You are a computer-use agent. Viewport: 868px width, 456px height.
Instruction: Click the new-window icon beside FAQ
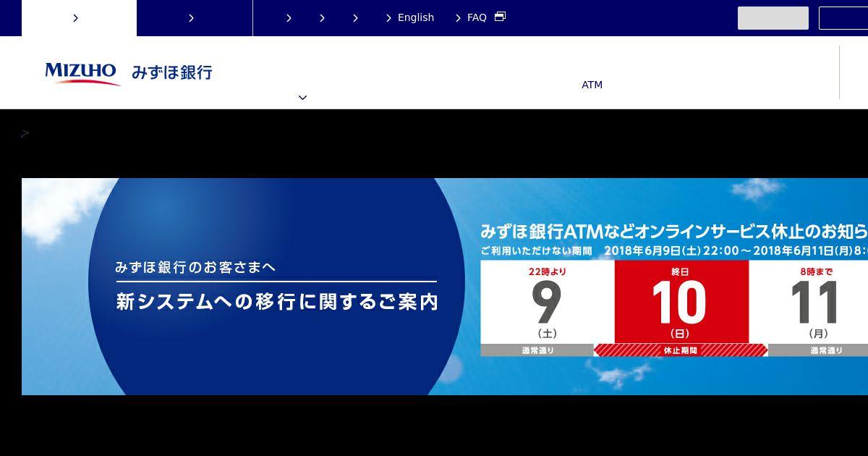click(500, 17)
